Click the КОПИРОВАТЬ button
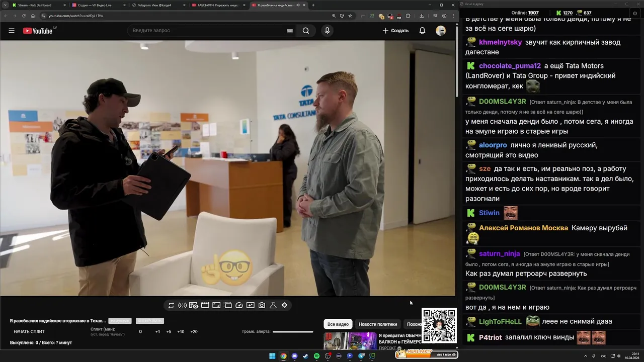 pyautogui.click(x=150, y=321)
